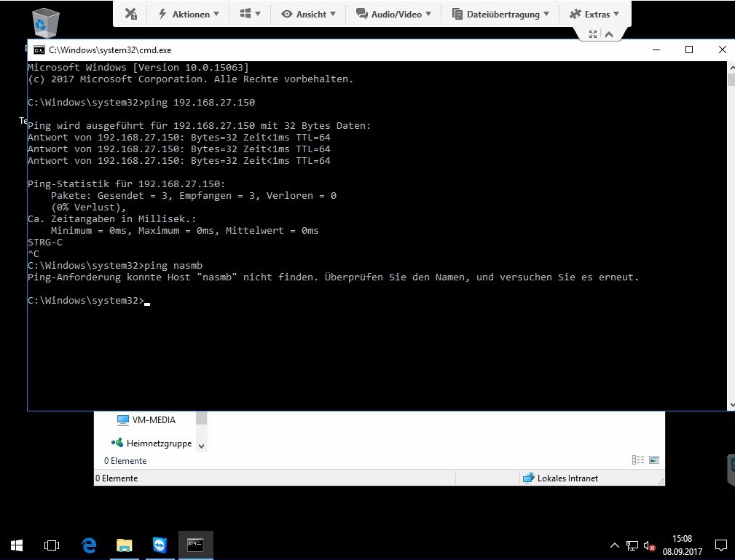The height and width of the screenshot is (560, 735).
Task: Switch Explorer to details view
Action: pyautogui.click(x=638, y=460)
